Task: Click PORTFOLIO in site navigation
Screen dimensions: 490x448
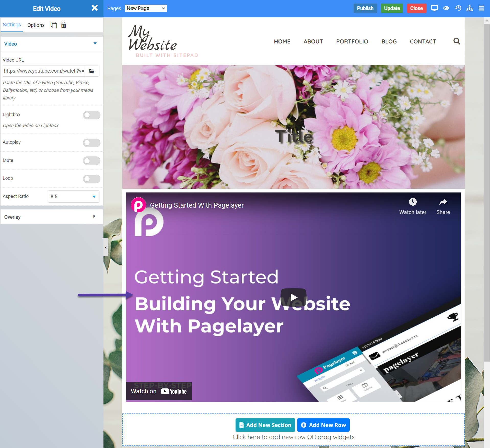Action: point(352,41)
